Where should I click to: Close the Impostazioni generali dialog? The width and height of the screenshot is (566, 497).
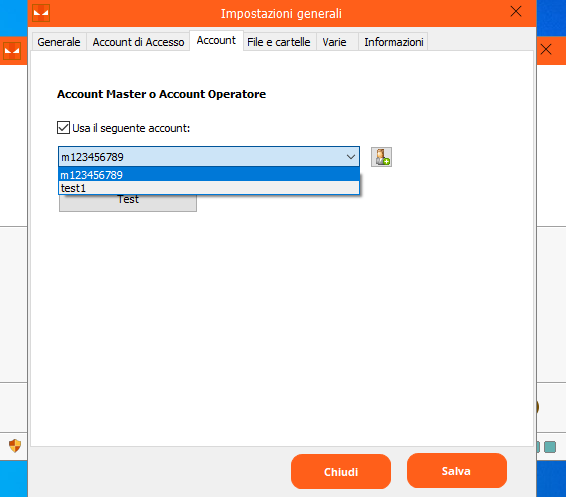tap(516, 12)
